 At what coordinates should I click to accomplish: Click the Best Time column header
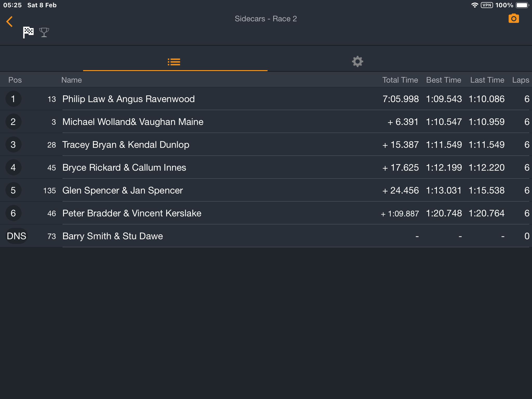point(444,80)
